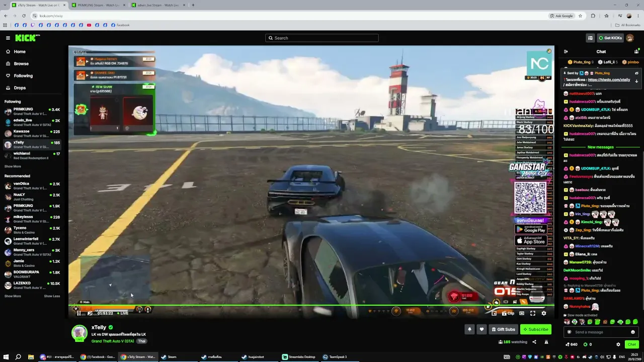The image size is (644, 362).
Task: Open a new browser tab
Action: 193,5
